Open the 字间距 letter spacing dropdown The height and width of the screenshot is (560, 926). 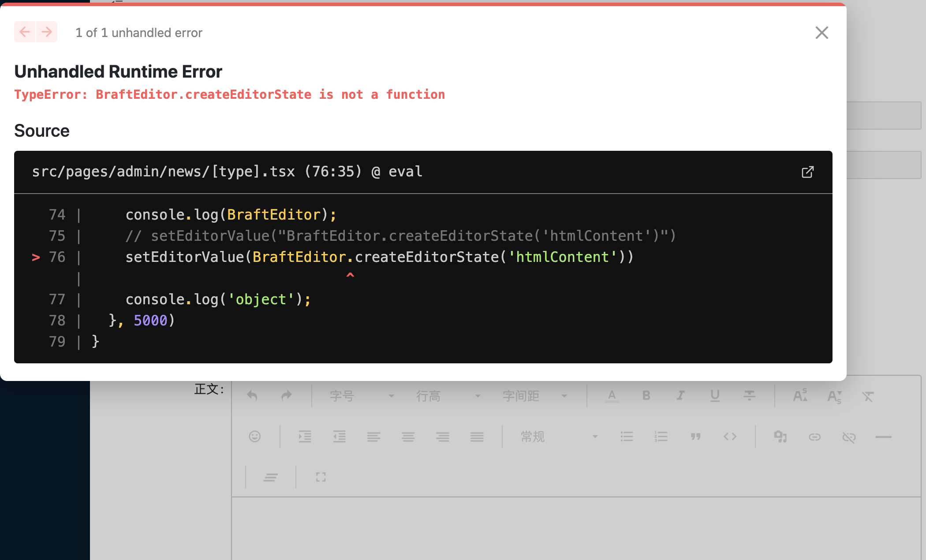[534, 396]
